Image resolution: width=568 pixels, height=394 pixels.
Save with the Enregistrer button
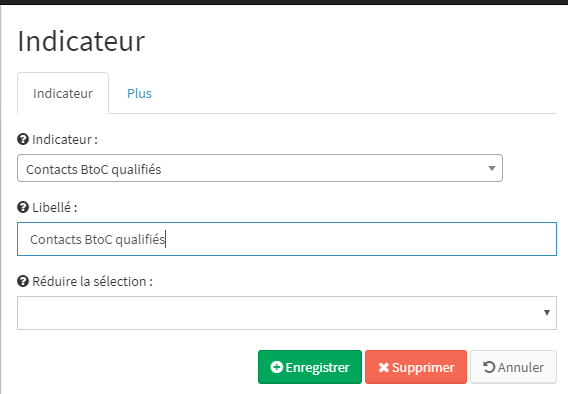[310, 367]
